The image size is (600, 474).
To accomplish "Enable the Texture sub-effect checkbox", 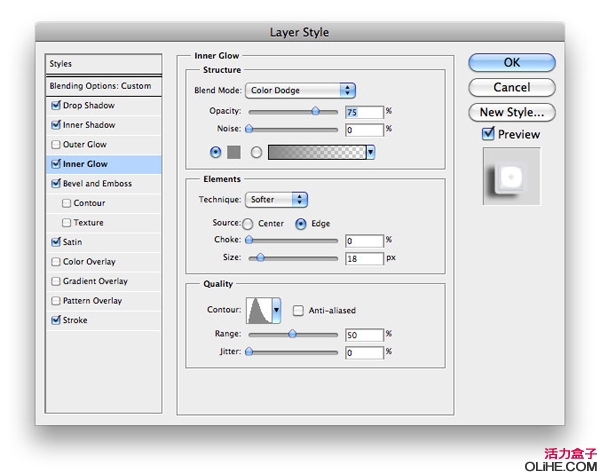I will click(66, 222).
